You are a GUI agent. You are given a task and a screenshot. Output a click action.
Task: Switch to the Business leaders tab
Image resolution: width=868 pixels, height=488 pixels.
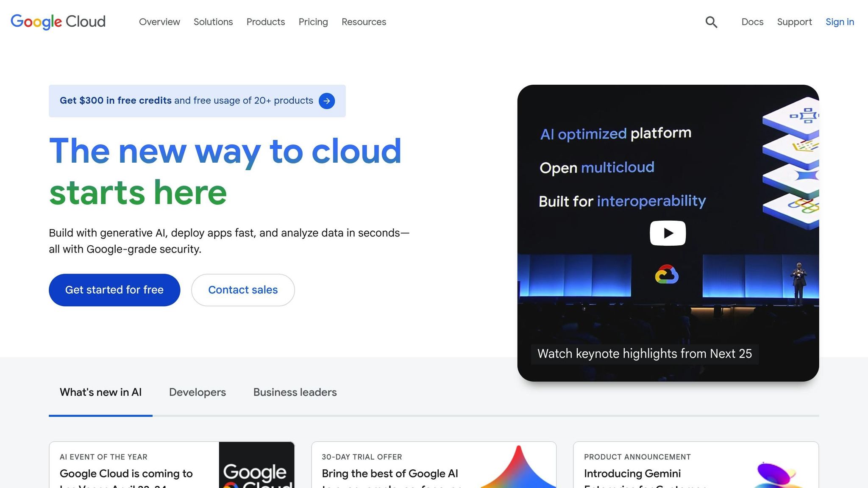pyautogui.click(x=295, y=392)
